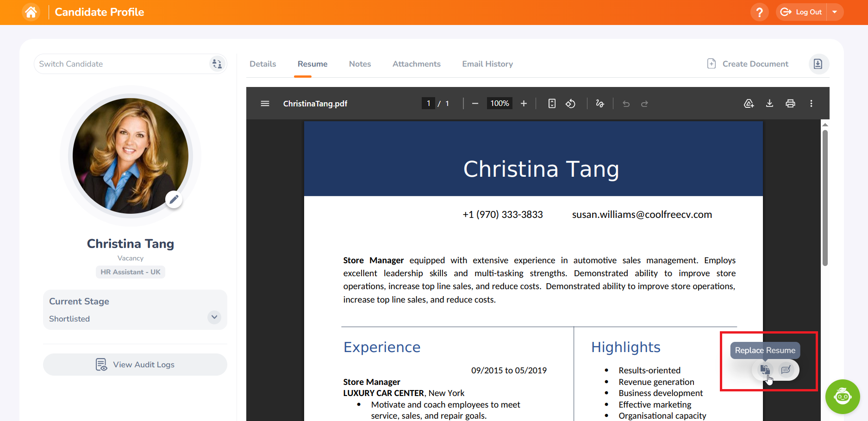Expand the Current Stage dropdown

pyautogui.click(x=214, y=317)
